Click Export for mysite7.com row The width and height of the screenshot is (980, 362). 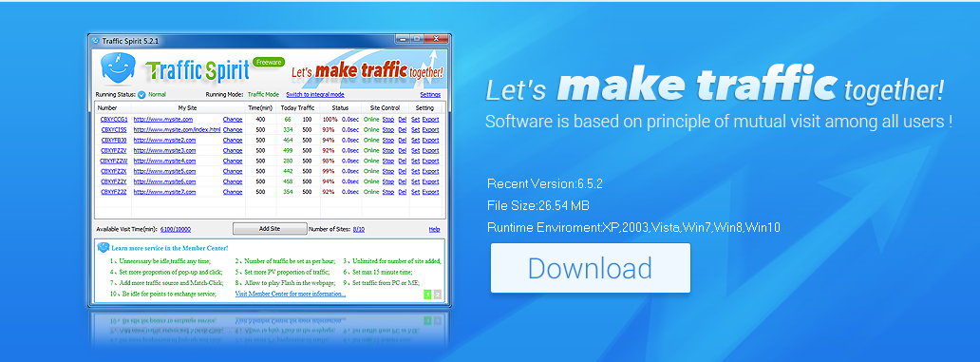tap(430, 192)
